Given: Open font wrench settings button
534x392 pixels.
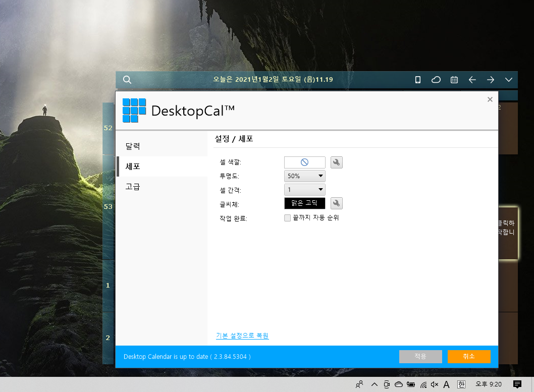Looking at the screenshot, I should point(337,203).
